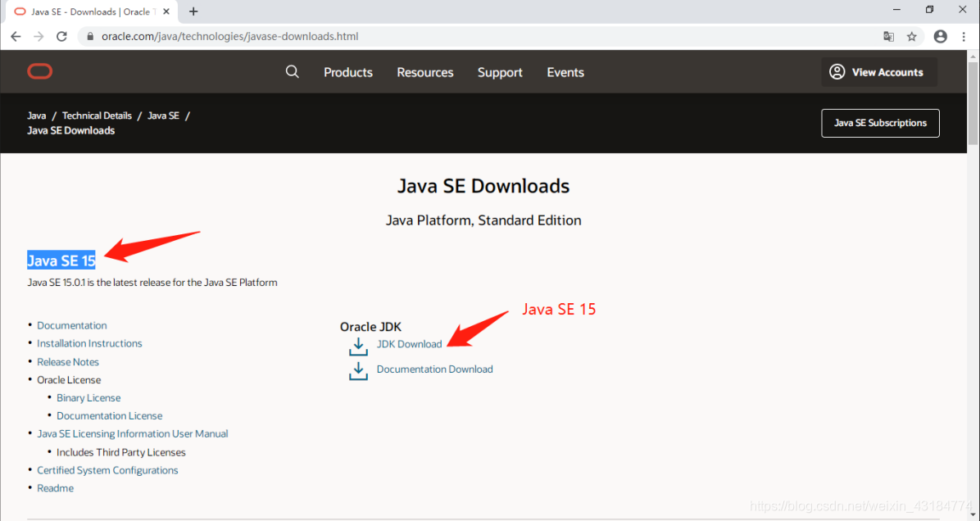980x521 pixels.
Task: Reload the page with refresh icon
Action: pos(61,36)
